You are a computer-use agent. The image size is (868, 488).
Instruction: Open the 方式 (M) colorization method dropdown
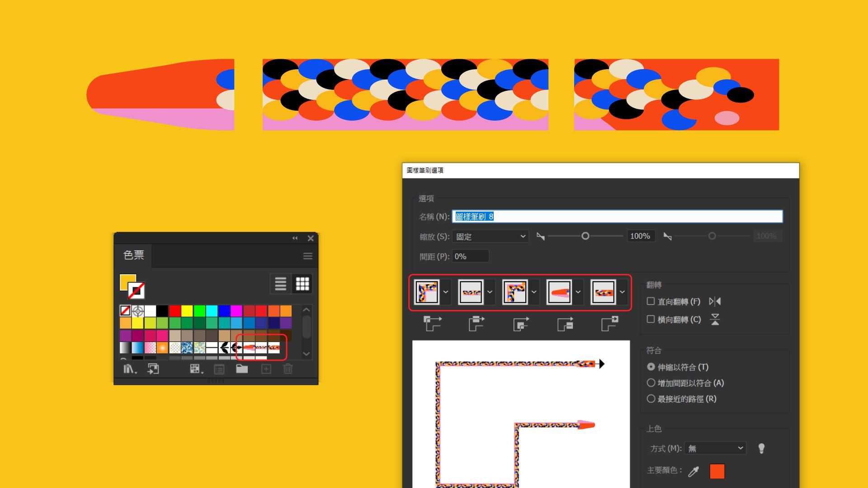[x=715, y=448]
